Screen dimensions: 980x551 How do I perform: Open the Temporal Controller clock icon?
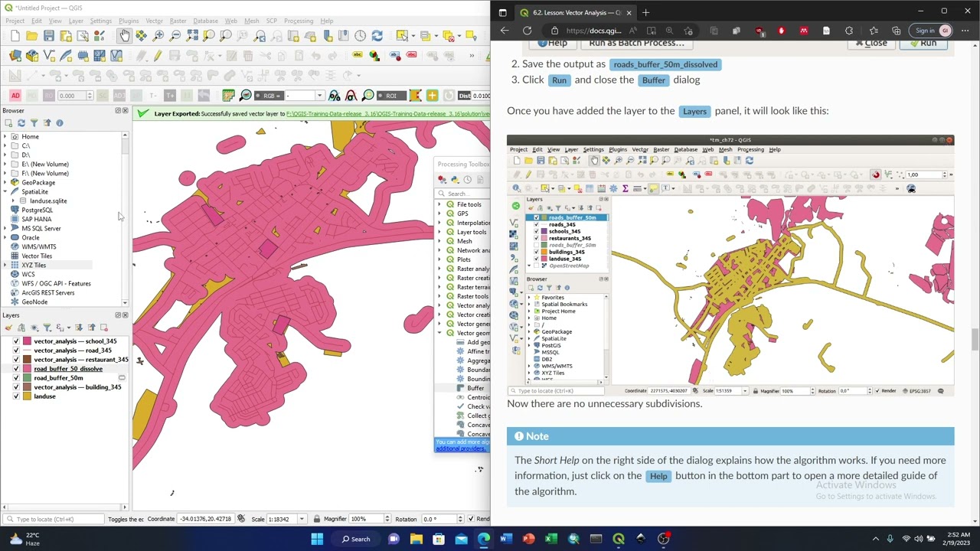point(361,36)
